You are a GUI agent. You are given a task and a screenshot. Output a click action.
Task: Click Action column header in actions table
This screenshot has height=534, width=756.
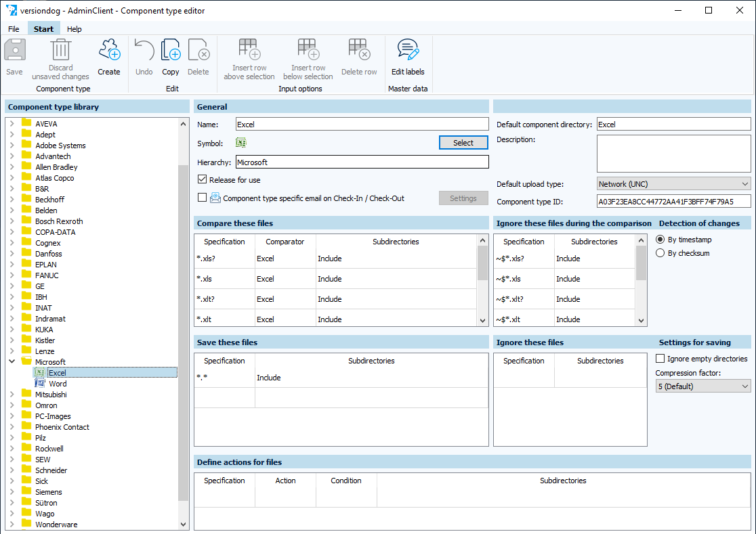click(x=285, y=481)
